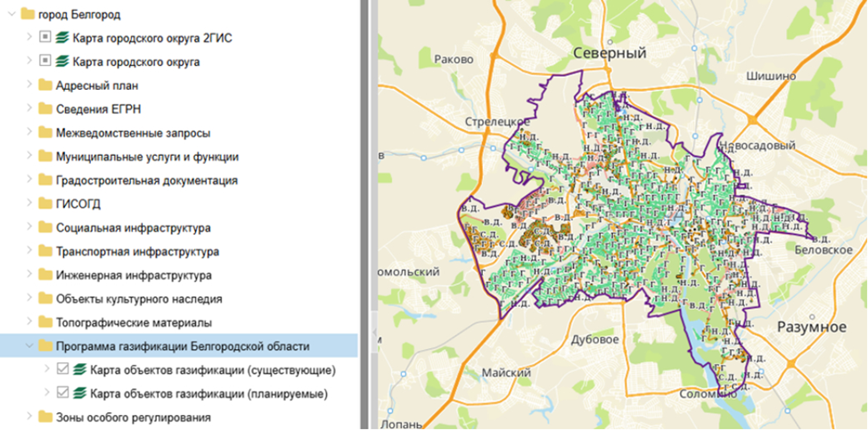Screen dimensions: 868x430
Task: Expand Муниципальные услуги и функции folder
Action: [30, 157]
